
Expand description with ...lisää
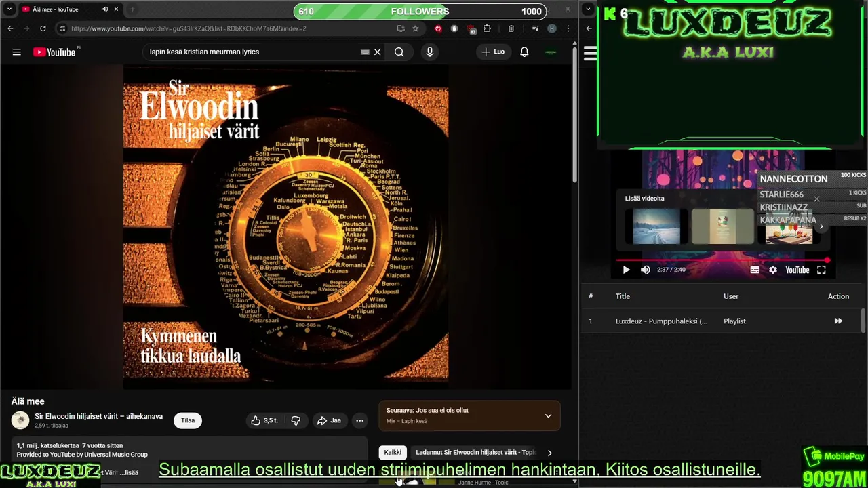[x=129, y=472]
